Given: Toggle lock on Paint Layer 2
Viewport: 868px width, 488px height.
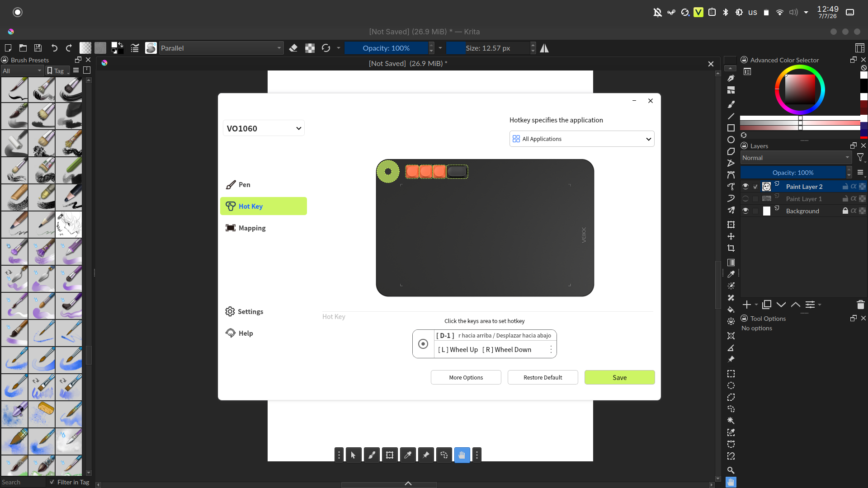Looking at the screenshot, I should point(845,187).
